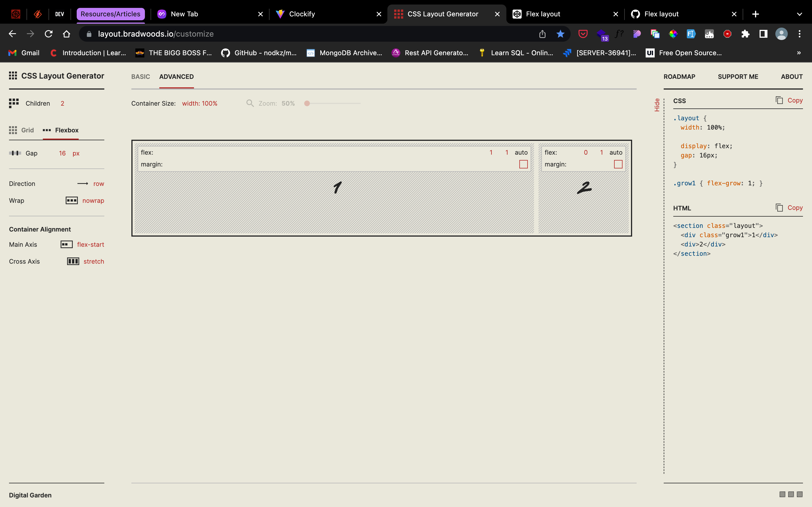Adjust the Zoom percentage slider
The height and width of the screenshot is (507, 812).
pos(307,104)
